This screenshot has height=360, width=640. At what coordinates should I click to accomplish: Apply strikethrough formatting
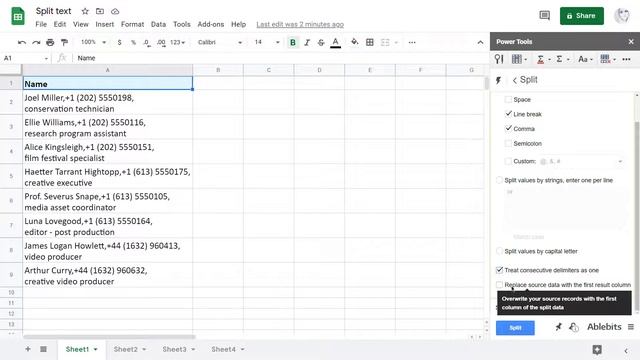[x=321, y=42]
